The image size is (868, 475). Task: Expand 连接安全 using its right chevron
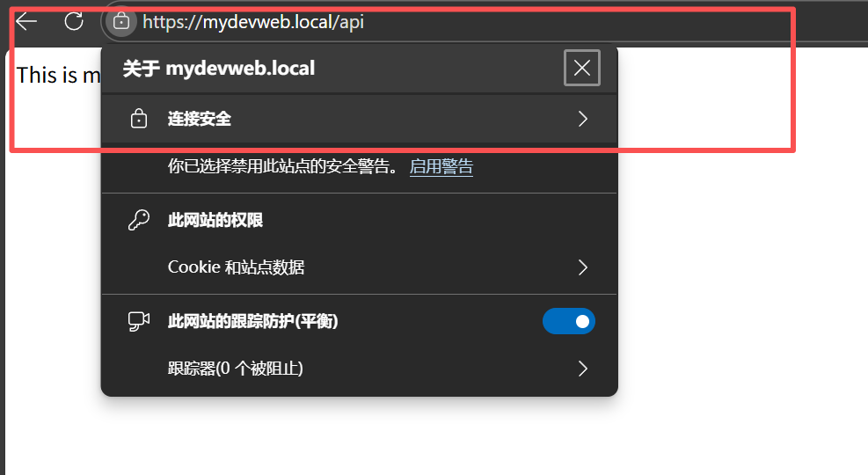[582, 119]
